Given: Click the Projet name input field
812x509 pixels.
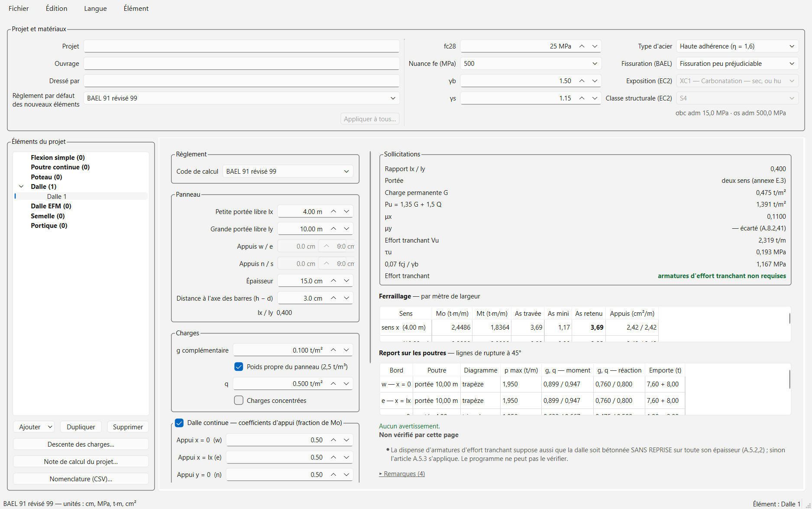Looking at the screenshot, I should pyautogui.click(x=242, y=46).
